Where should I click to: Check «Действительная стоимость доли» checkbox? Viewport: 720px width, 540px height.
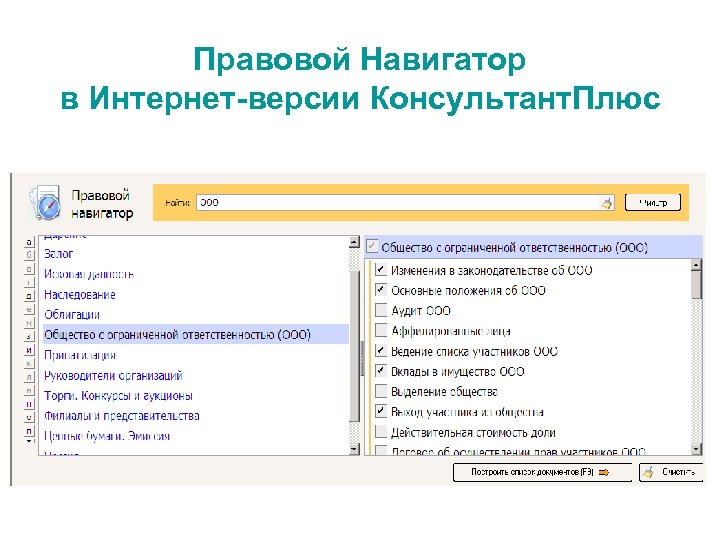pos(381,432)
